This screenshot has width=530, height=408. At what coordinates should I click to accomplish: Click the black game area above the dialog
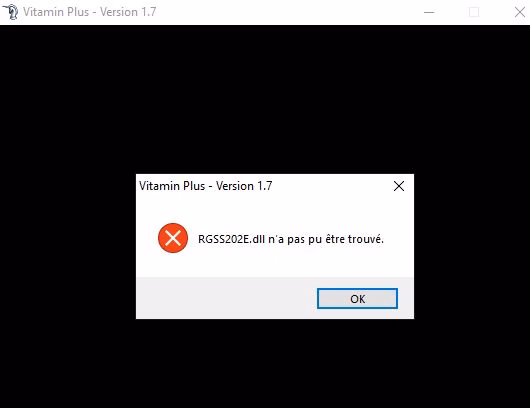pyautogui.click(x=265, y=98)
